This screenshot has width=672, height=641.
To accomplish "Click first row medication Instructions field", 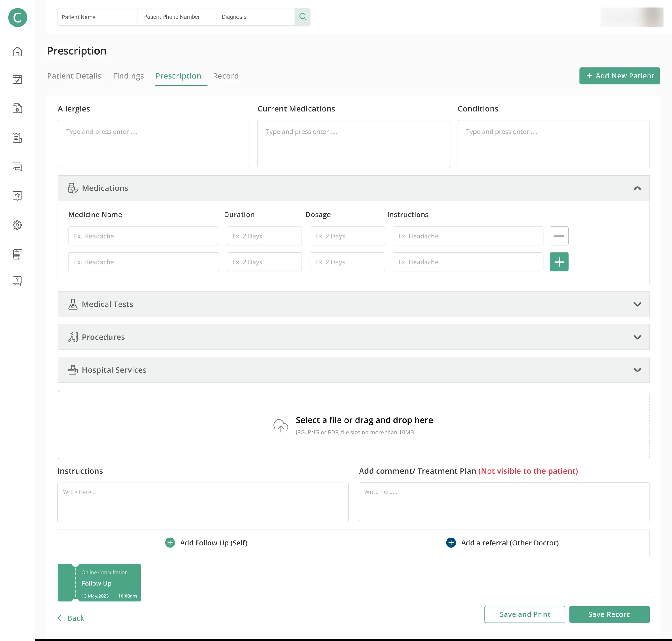I will [x=468, y=236].
